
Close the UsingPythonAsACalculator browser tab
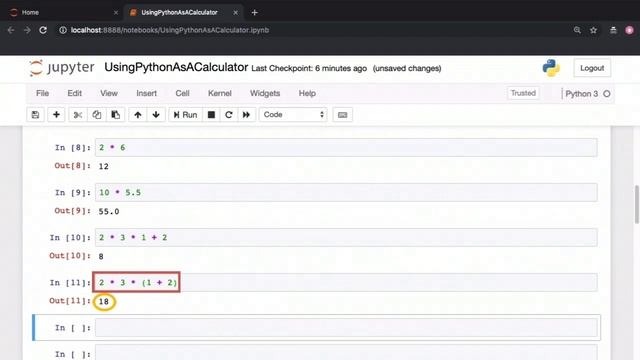pyautogui.click(x=236, y=13)
